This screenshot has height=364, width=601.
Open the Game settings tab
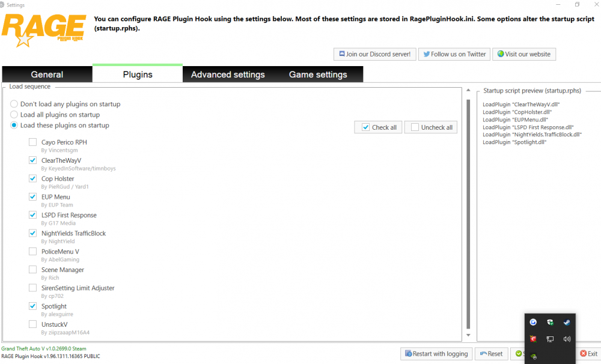[x=318, y=74]
